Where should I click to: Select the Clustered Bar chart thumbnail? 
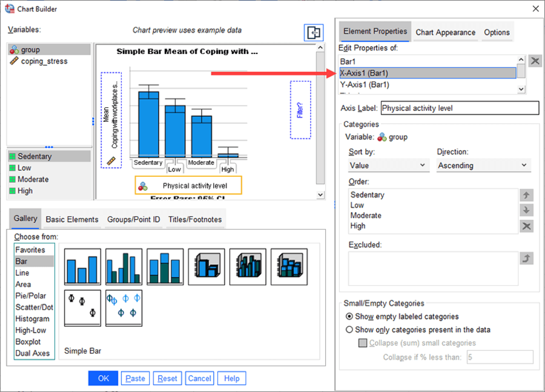tap(124, 267)
